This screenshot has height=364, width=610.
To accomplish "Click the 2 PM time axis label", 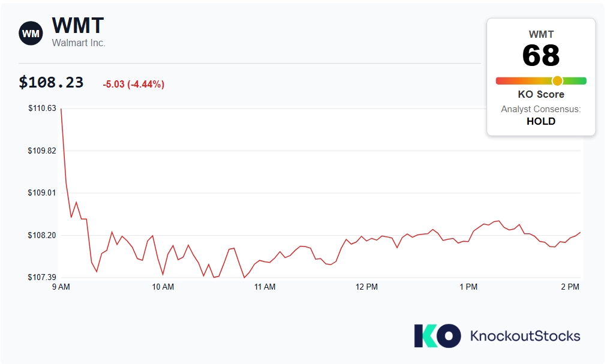I will click(570, 287).
